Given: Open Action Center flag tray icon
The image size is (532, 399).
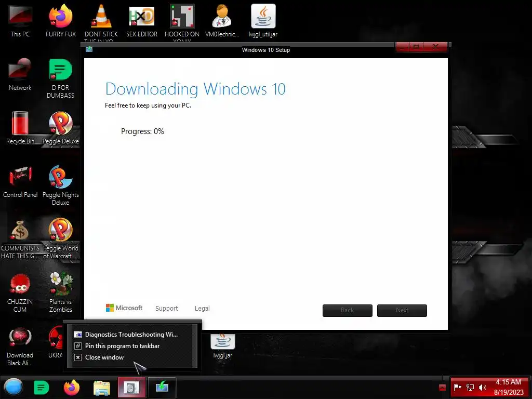Looking at the screenshot, I should click(457, 387).
